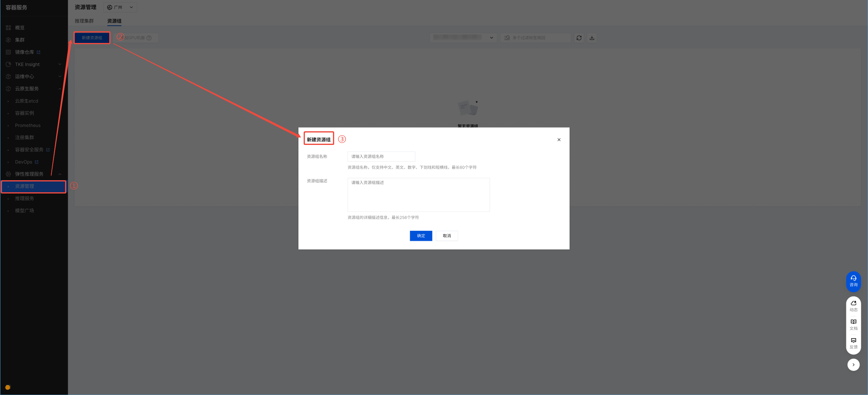Open the 广州 region dropdown
The width and height of the screenshot is (868, 395).
pyautogui.click(x=120, y=7)
